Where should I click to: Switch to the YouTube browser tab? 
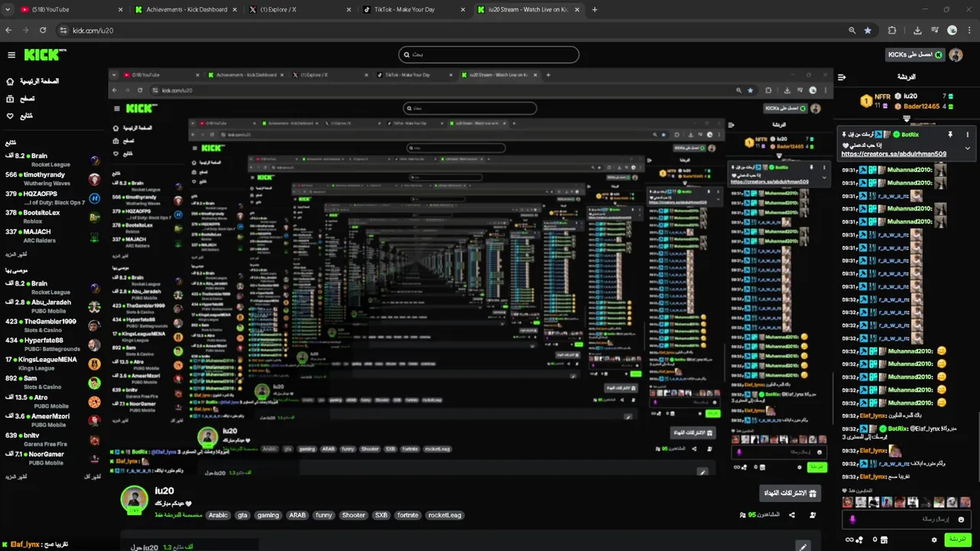click(x=70, y=9)
